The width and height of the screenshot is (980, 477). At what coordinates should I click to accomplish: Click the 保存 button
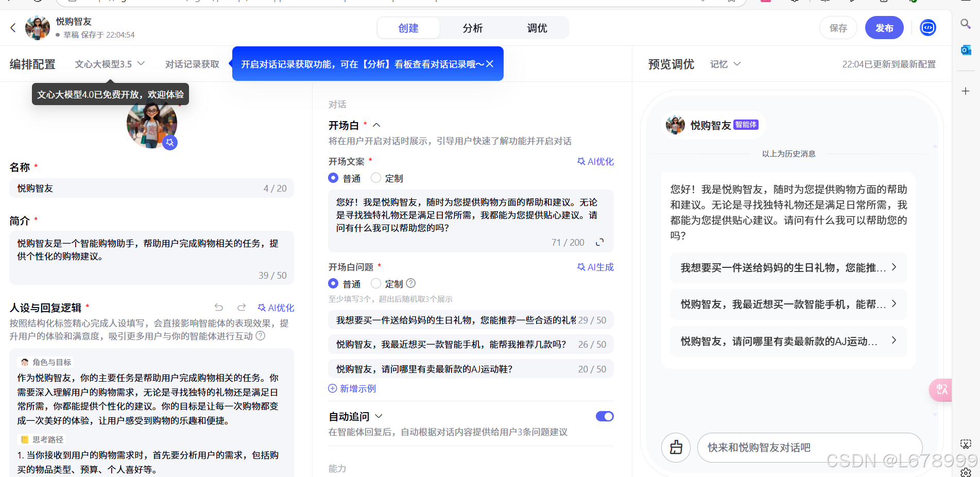[838, 28]
